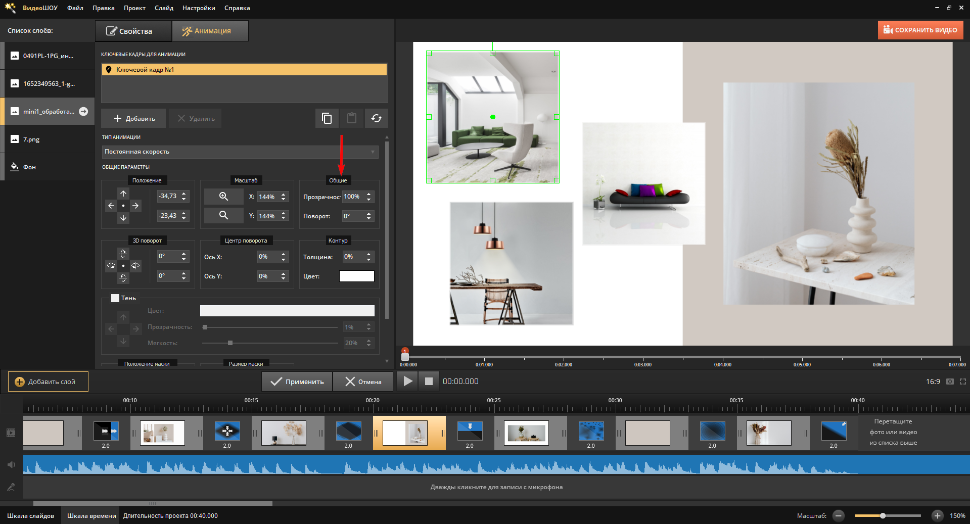This screenshot has width=970, height=524.
Task: Click the preview playhead marker at start
Action: pos(405,354)
